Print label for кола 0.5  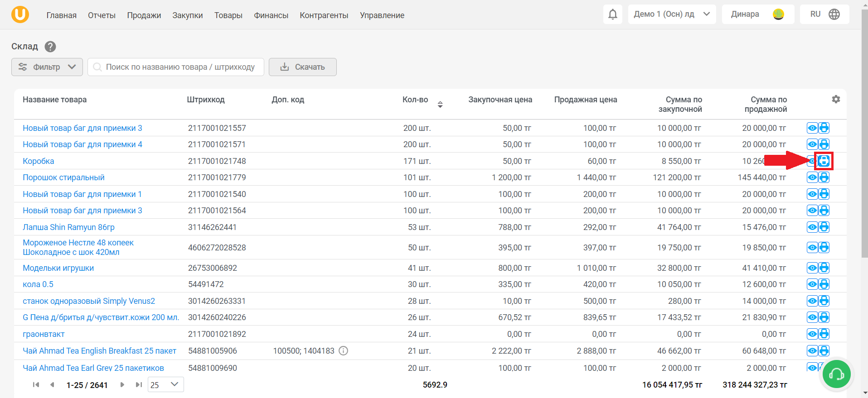(824, 284)
